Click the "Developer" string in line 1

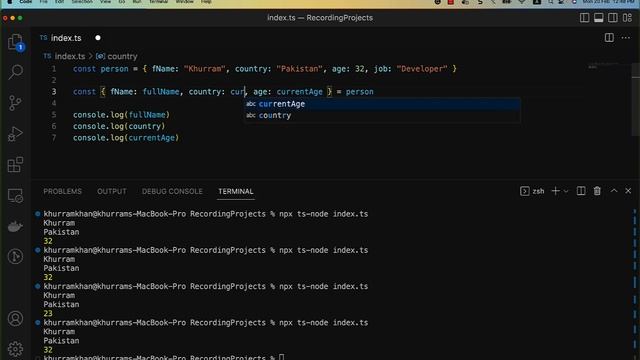click(422, 69)
